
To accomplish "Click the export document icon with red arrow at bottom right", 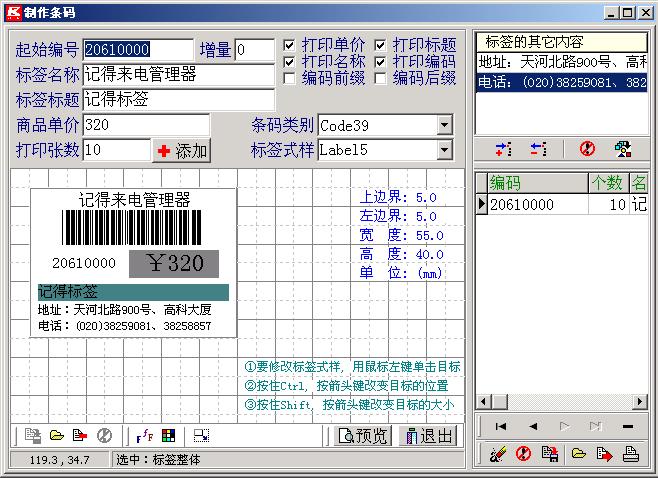I will tap(604, 454).
